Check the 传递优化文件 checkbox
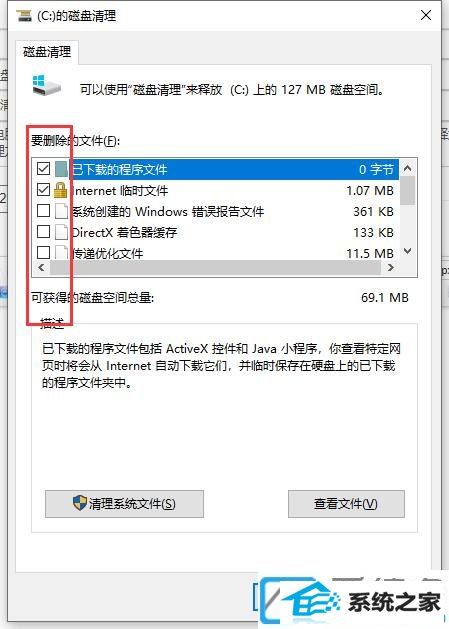This screenshot has height=629, width=449. click(43, 252)
